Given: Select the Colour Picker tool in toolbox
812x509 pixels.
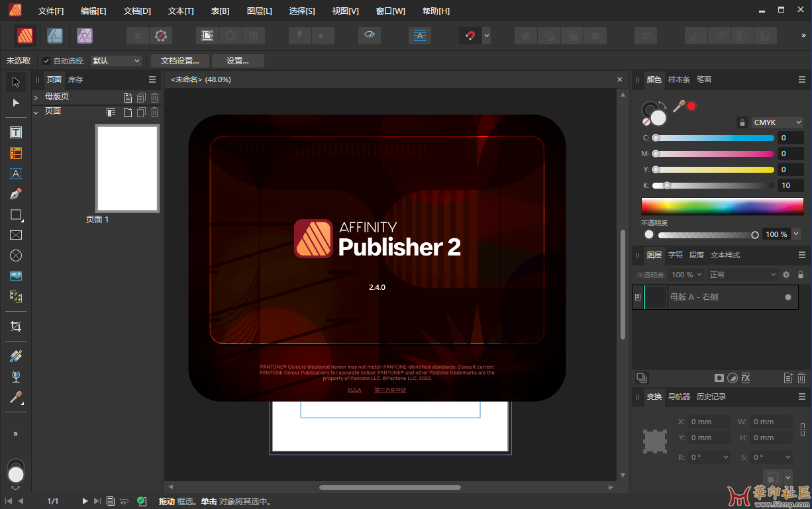Looking at the screenshot, I should coord(16,398).
